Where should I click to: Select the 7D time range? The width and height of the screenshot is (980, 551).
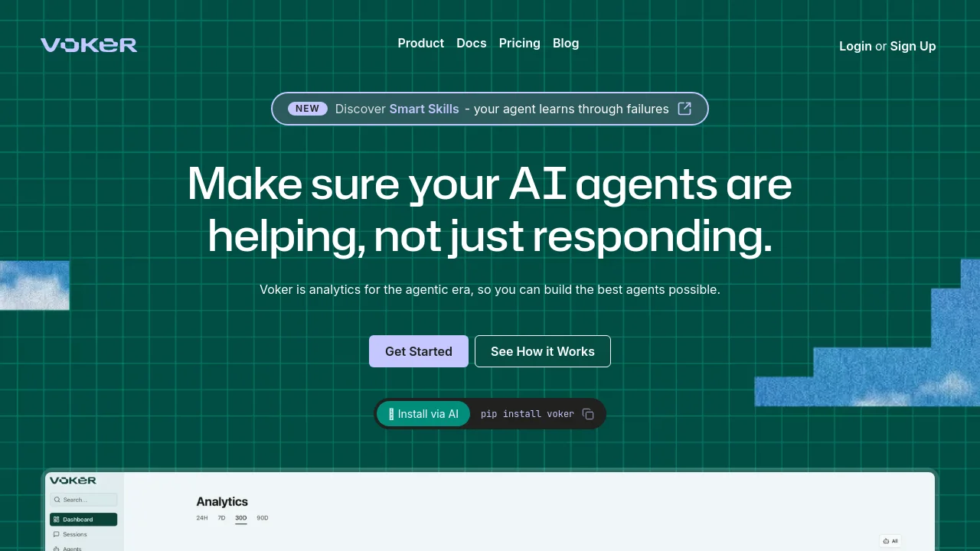tap(221, 518)
